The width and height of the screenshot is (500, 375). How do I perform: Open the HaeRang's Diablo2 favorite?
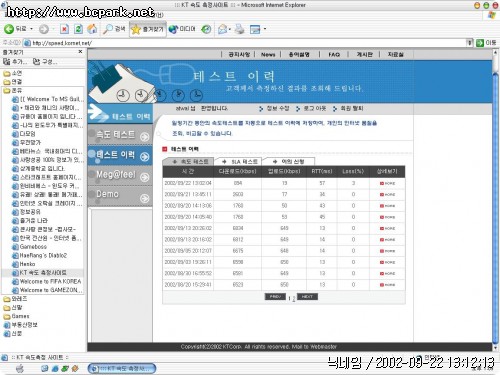pos(39,255)
